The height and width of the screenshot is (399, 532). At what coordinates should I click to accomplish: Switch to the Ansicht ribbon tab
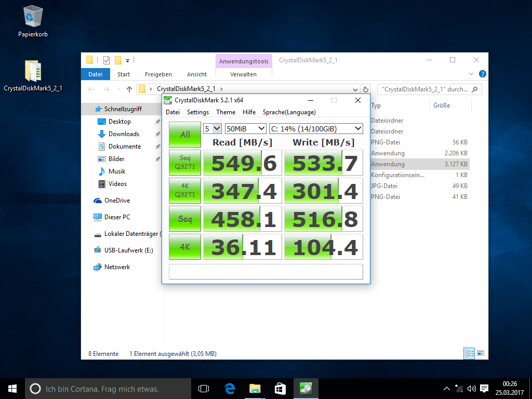click(197, 74)
